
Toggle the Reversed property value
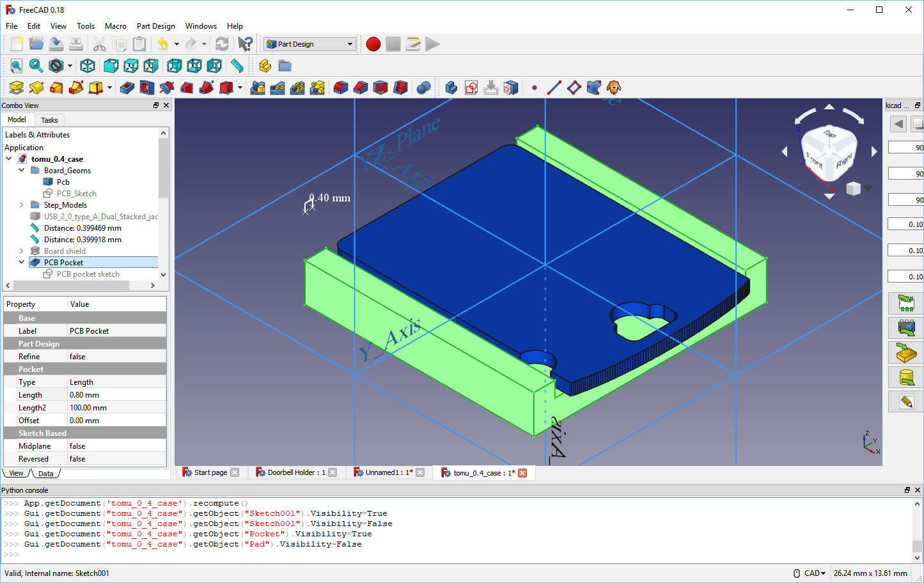pyautogui.click(x=116, y=459)
